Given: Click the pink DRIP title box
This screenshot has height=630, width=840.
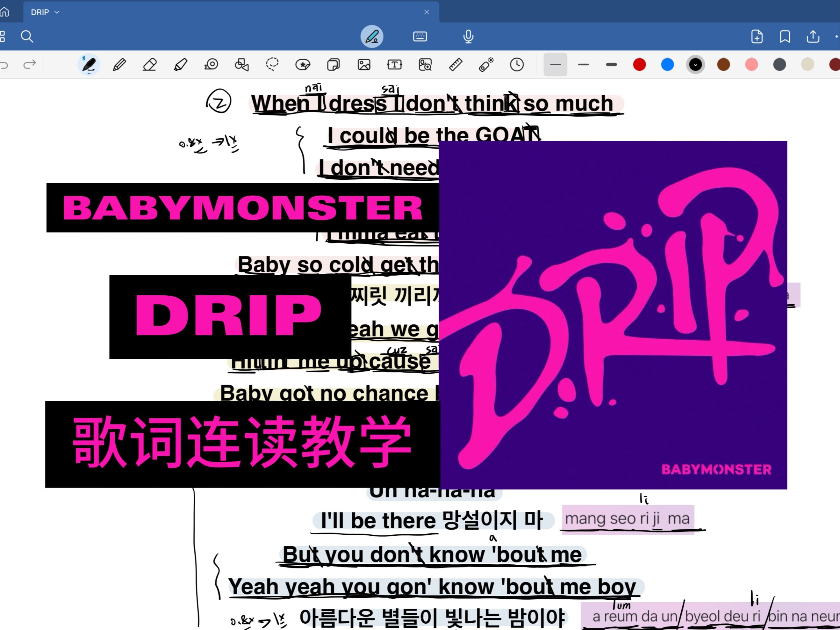Looking at the screenshot, I should coord(230,317).
